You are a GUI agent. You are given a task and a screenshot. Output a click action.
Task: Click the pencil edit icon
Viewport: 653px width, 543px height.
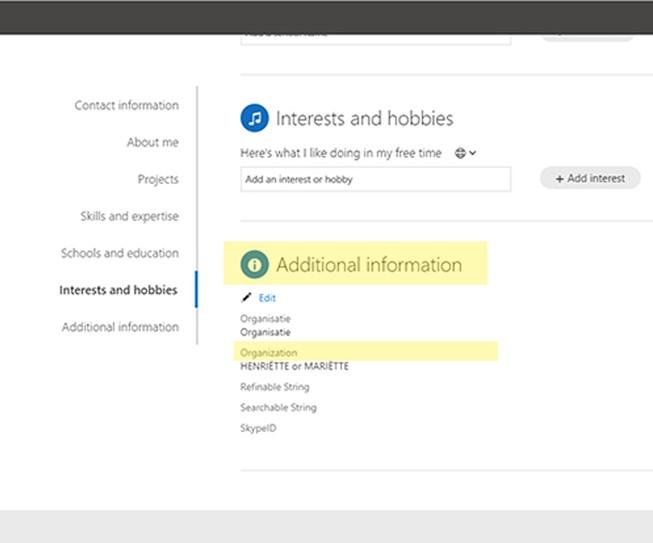[247, 298]
